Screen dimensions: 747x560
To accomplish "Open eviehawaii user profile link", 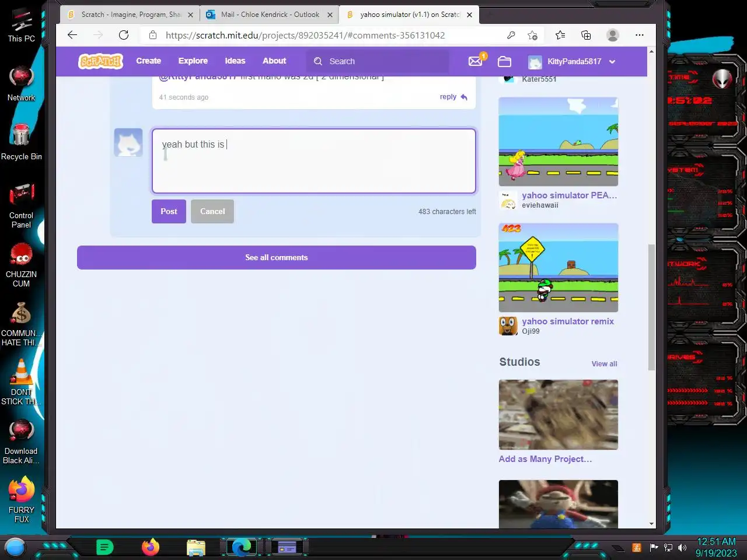I will (540, 205).
